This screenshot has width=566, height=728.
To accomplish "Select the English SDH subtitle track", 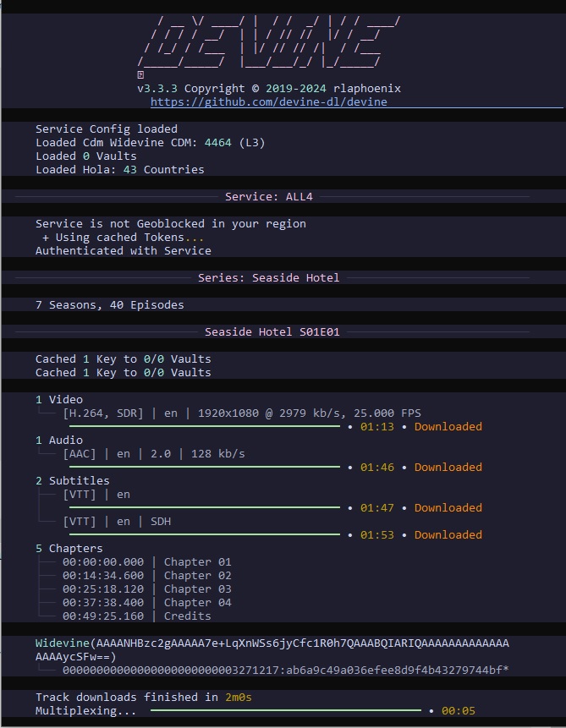I will [x=116, y=522].
